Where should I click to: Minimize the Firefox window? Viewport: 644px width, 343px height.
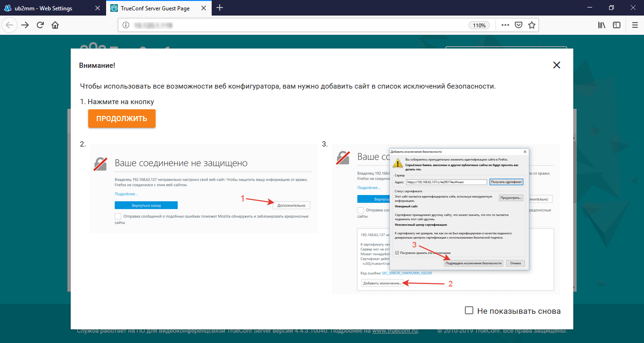590,8
